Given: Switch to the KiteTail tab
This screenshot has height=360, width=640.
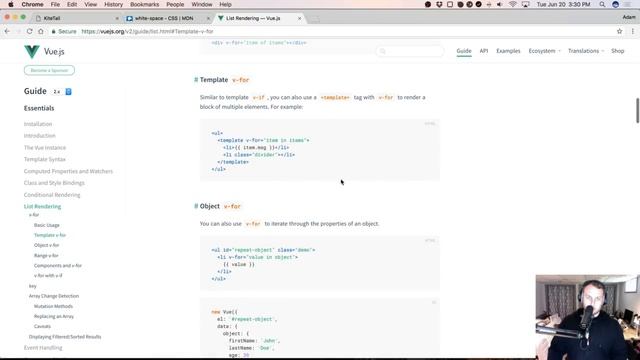Looking at the screenshot, I should (78, 18).
